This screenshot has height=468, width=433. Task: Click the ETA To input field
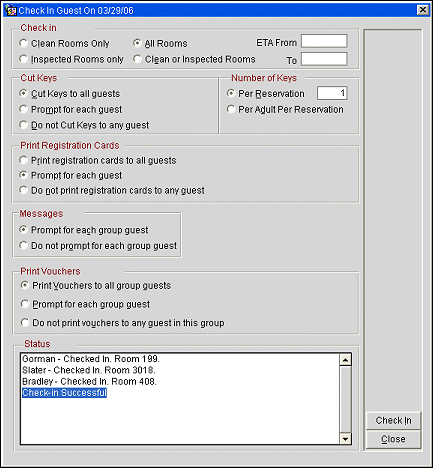pos(324,59)
